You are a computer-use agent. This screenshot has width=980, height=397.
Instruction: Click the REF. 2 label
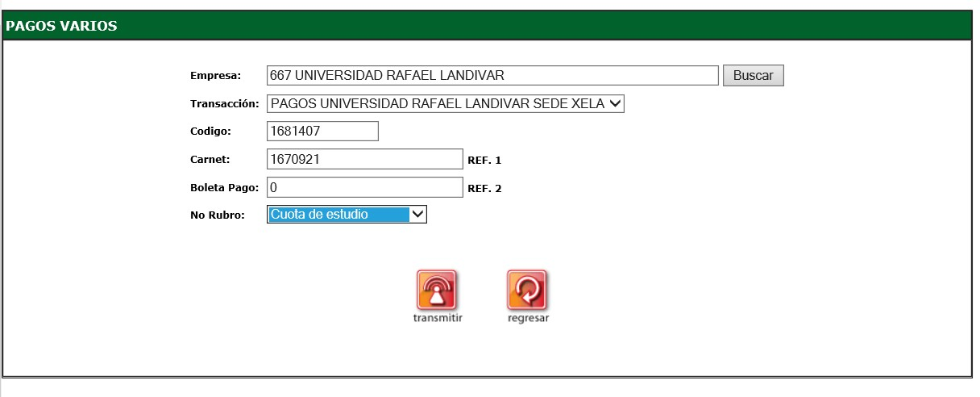click(484, 189)
